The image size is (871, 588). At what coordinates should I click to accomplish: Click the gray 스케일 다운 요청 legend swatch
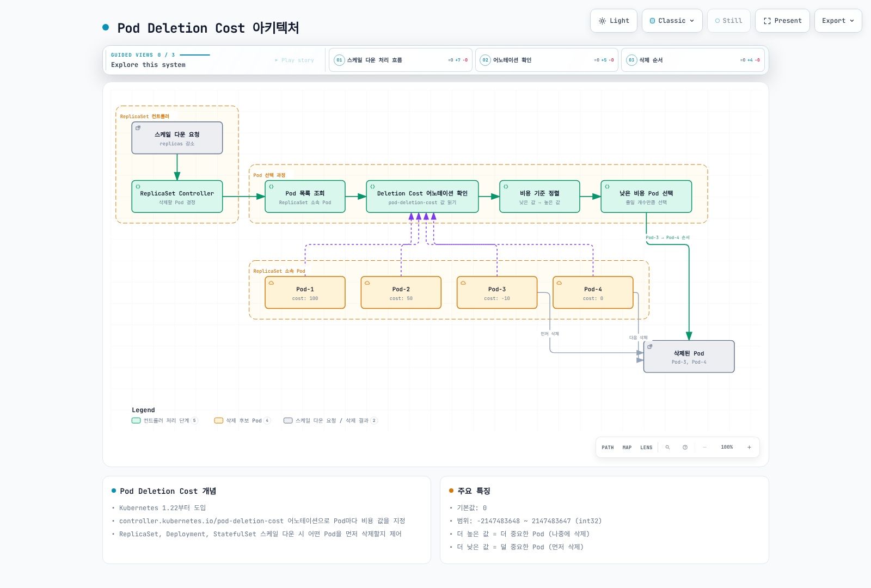(x=288, y=420)
